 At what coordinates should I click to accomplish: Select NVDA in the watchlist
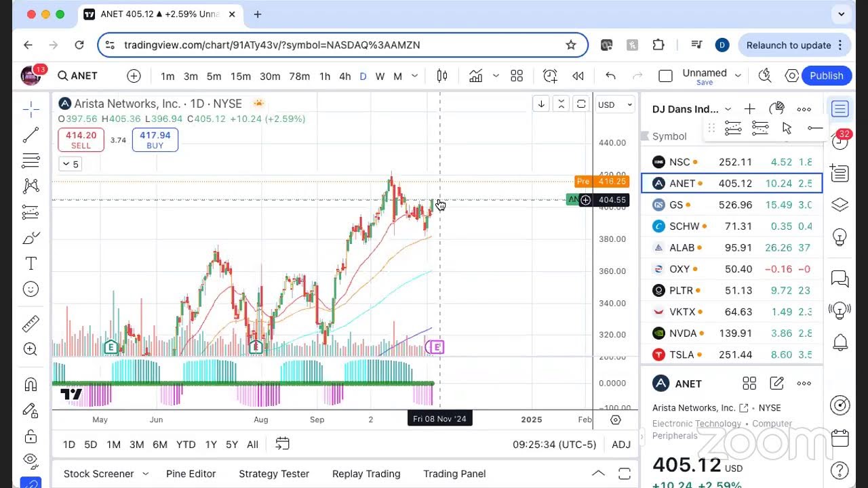pyautogui.click(x=732, y=333)
